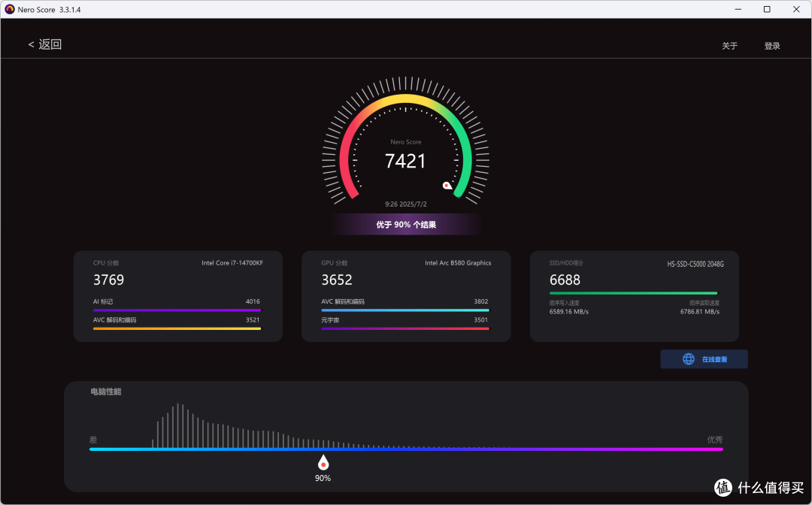Click the test date 9:26 2025/7/2

tap(405, 204)
